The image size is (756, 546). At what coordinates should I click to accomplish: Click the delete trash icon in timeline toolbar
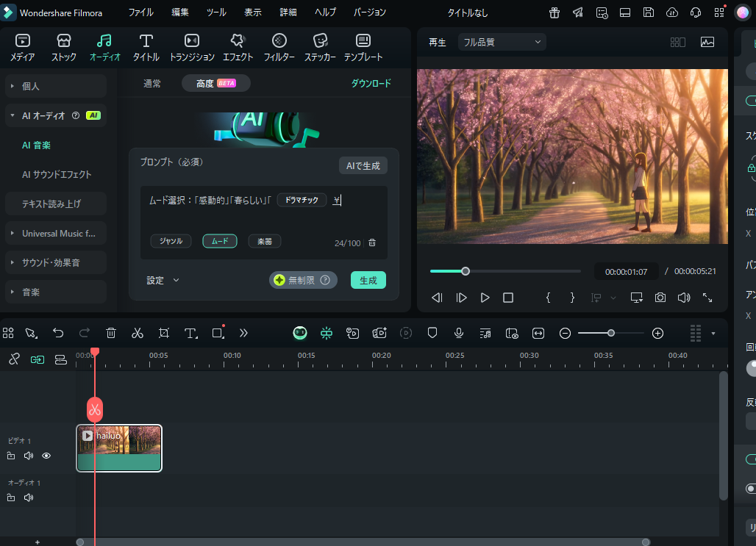pyautogui.click(x=111, y=333)
